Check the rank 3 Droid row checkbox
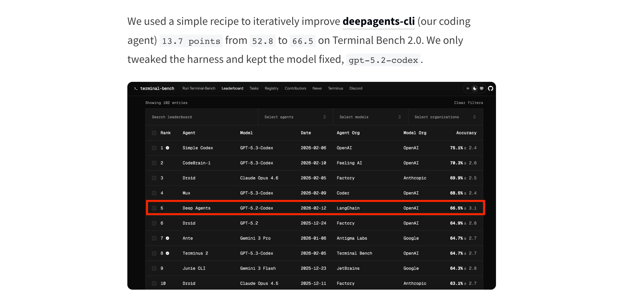 [x=154, y=178]
